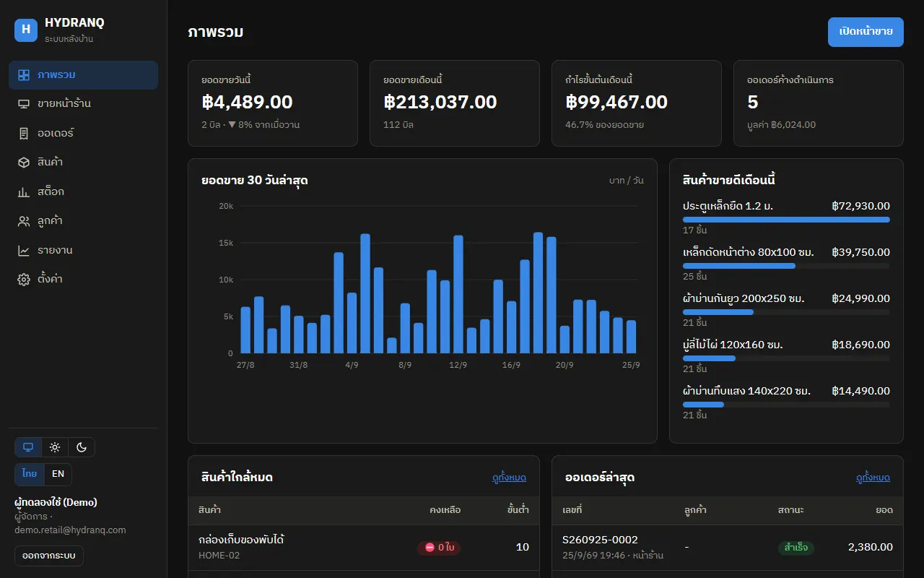This screenshot has height=578, width=924.
Task: Click the ฿4,489.00 daily sales value
Action: pyautogui.click(x=247, y=102)
